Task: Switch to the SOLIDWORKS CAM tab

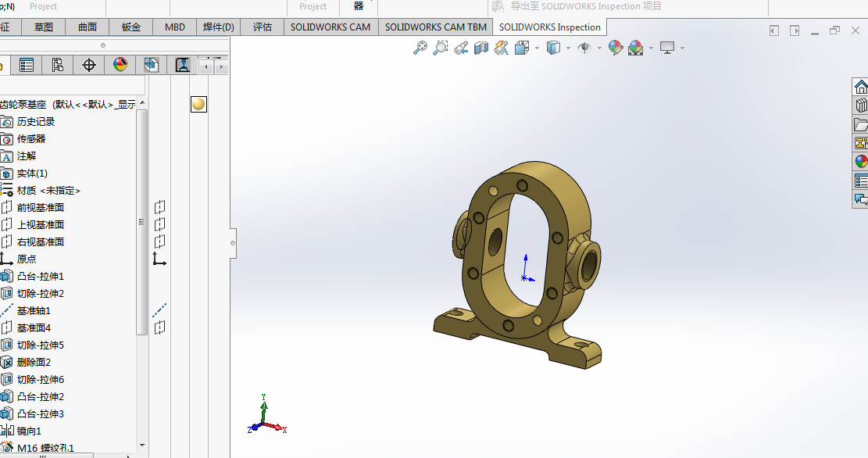Action: 330,27
